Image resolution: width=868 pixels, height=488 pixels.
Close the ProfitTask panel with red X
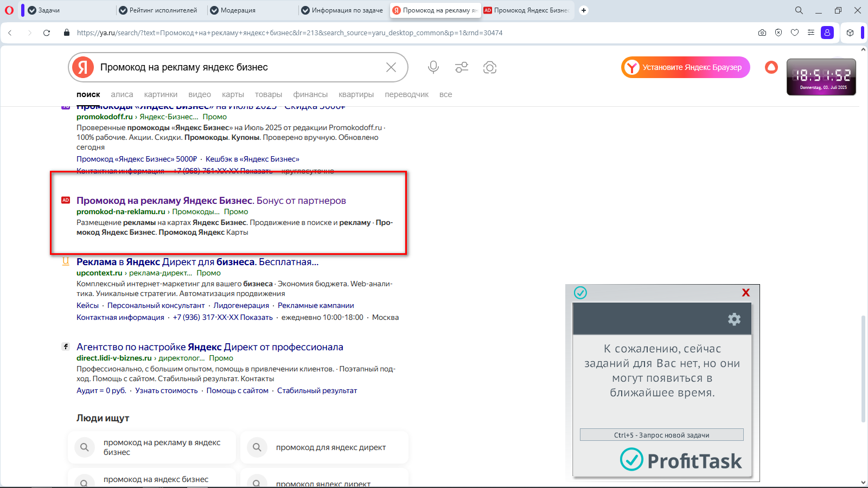(x=746, y=293)
